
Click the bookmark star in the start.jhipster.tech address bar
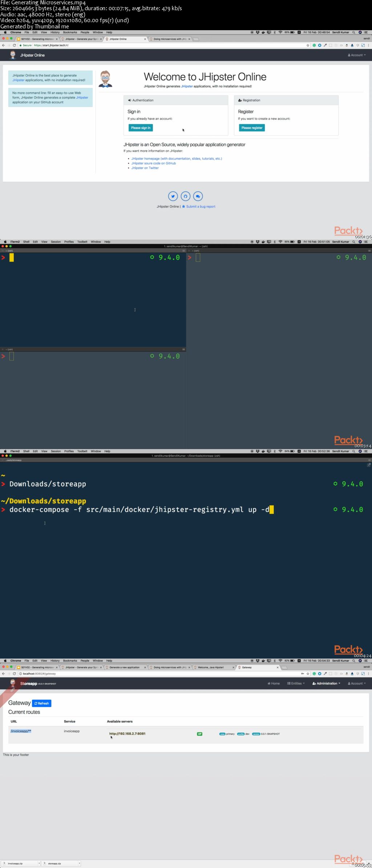(308, 45)
